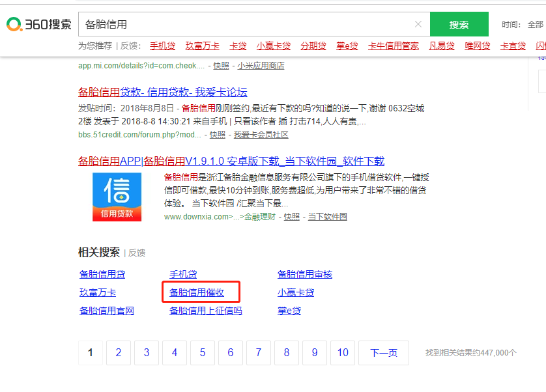
Task: Open the 唯网贷 recommendation link
Action: [x=478, y=46]
